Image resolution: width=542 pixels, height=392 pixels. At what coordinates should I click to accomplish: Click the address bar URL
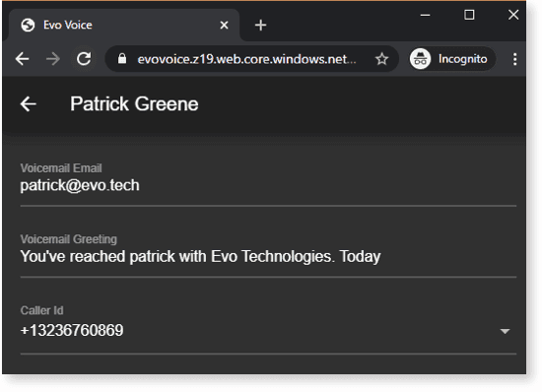(x=246, y=59)
